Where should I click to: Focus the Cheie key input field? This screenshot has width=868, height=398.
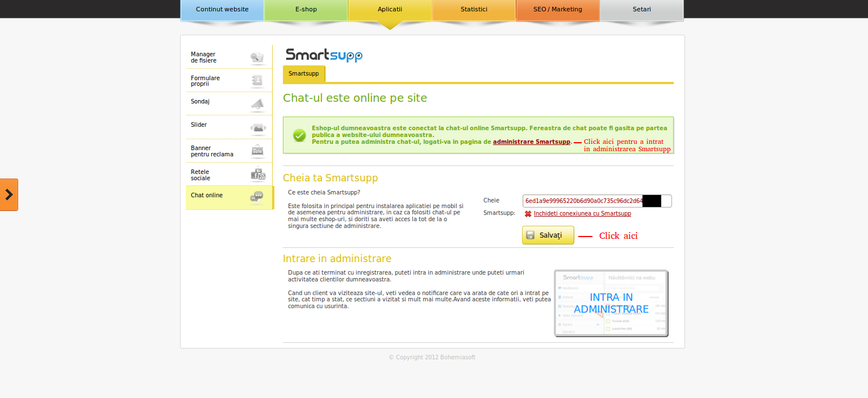(597, 201)
